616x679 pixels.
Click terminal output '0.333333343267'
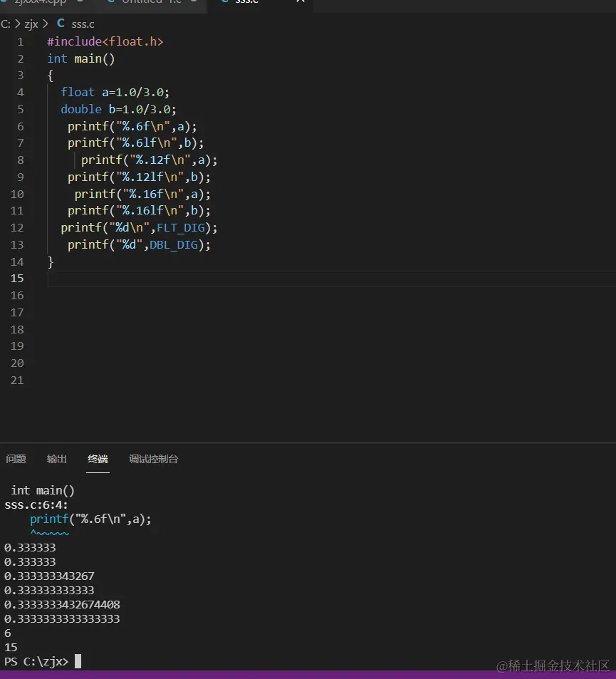click(x=49, y=576)
